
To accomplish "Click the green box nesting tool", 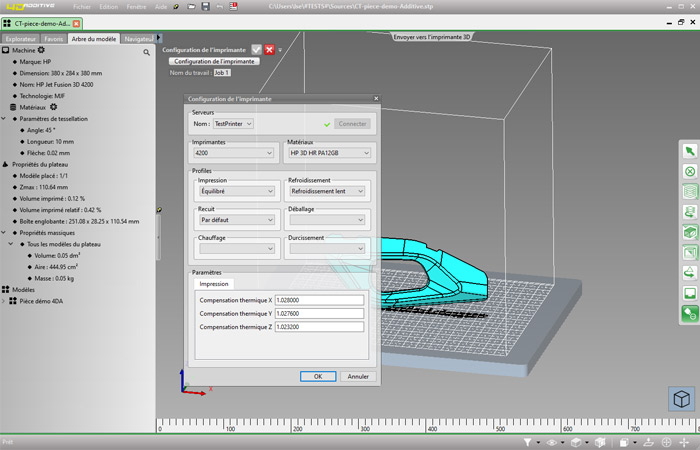I will coord(690,232).
